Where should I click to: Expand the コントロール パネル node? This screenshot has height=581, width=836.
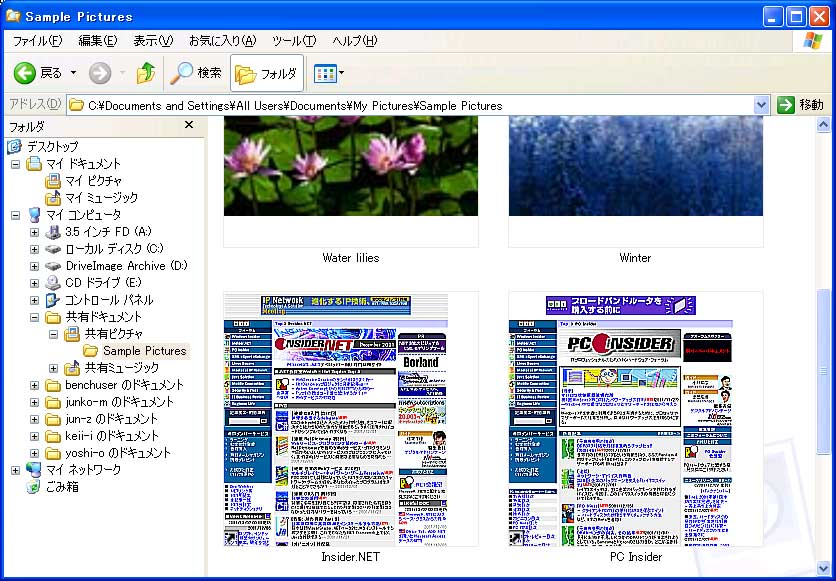click(35, 300)
